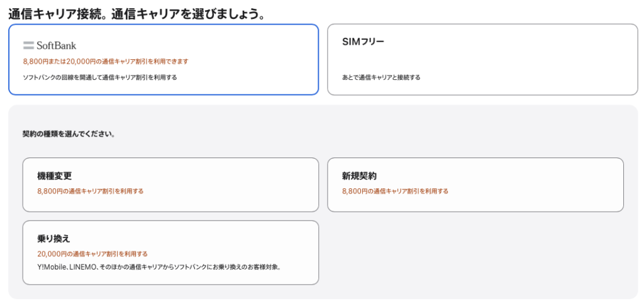Select the SoftBank carrier option
644x308 pixels.
164,60
